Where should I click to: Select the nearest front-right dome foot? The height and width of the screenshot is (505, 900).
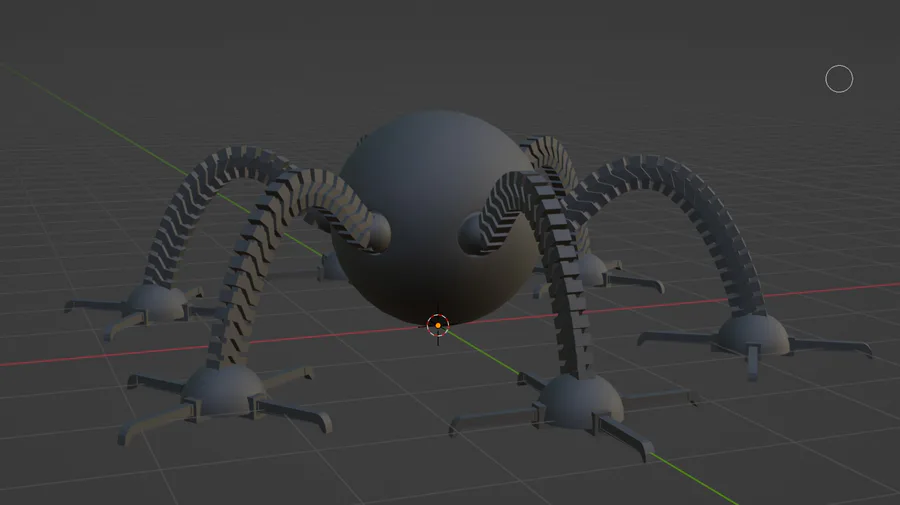click(x=580, y=402)
